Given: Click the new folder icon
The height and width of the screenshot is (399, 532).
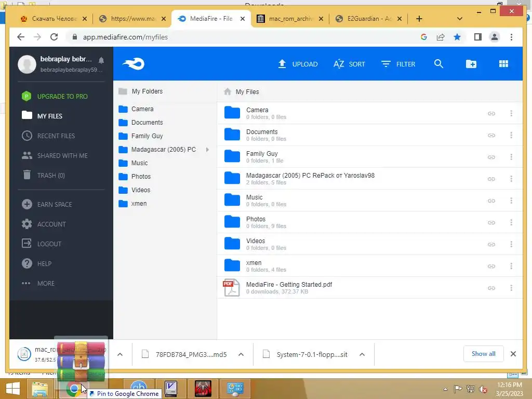Looking at the screenshot, I should 471,64.
